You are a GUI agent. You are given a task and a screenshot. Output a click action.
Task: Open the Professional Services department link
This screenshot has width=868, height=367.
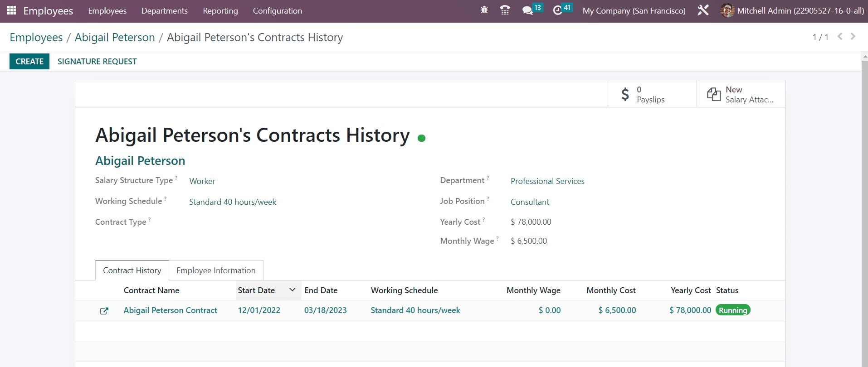547,181
